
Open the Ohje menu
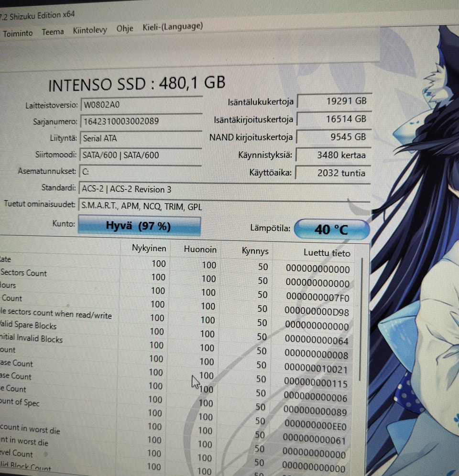click(125, 29)
